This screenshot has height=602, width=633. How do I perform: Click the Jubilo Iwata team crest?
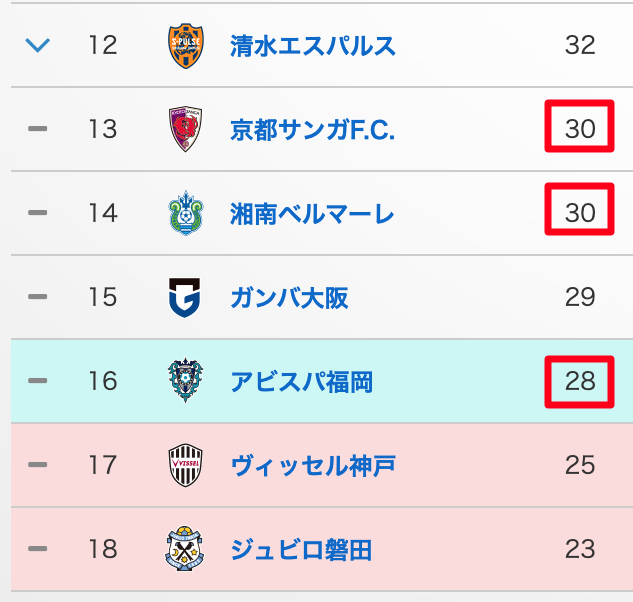pos(185,549)
